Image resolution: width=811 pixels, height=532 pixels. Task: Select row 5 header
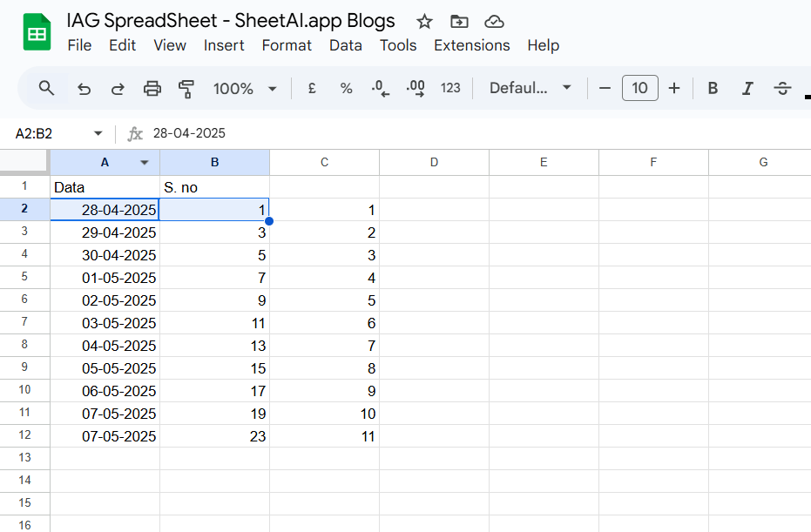[x=24, y=277]
